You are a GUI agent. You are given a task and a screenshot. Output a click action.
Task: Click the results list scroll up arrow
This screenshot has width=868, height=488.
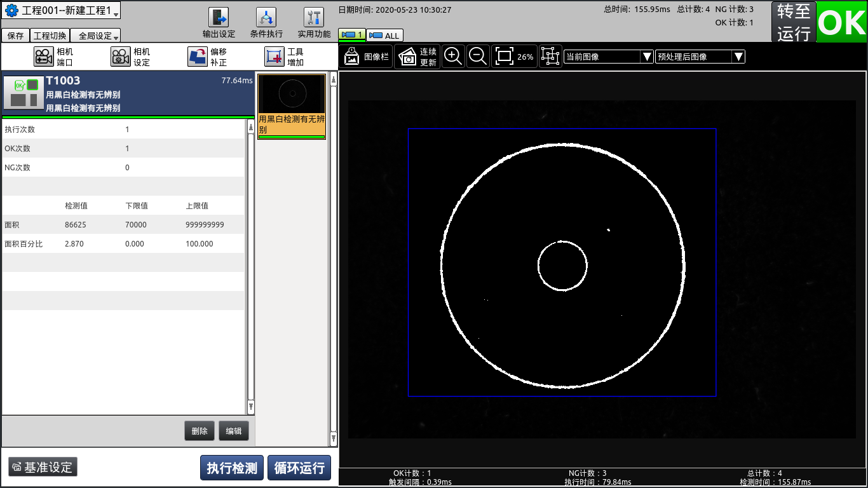point(250,128)
